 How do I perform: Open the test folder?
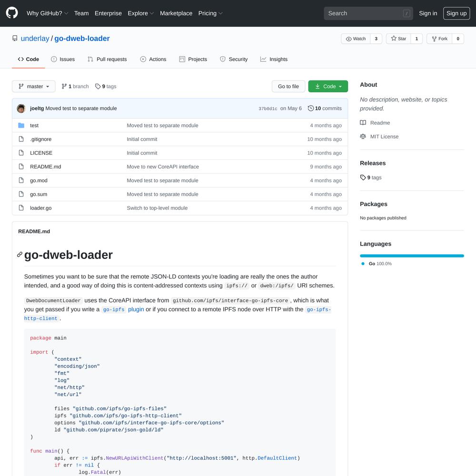click(34, 125)
